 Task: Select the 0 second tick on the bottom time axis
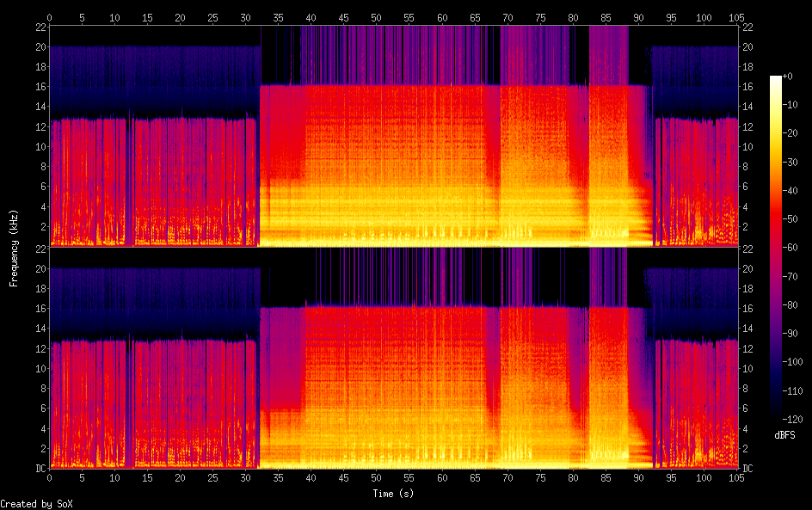[x=49, y=476]
